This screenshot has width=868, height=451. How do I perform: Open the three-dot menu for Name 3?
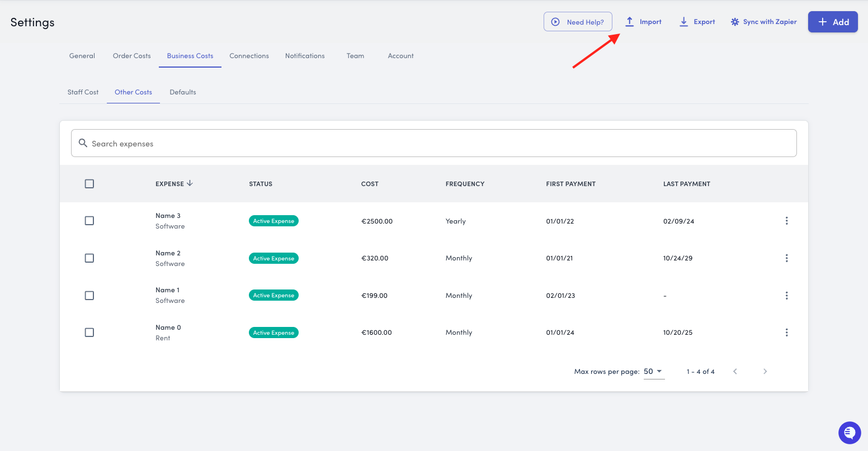tap(786, 221)
